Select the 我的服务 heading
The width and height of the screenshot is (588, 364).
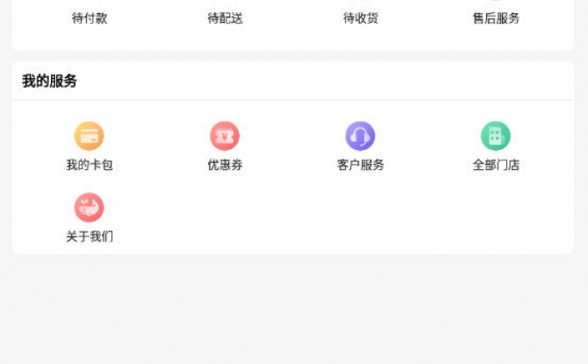49,81
